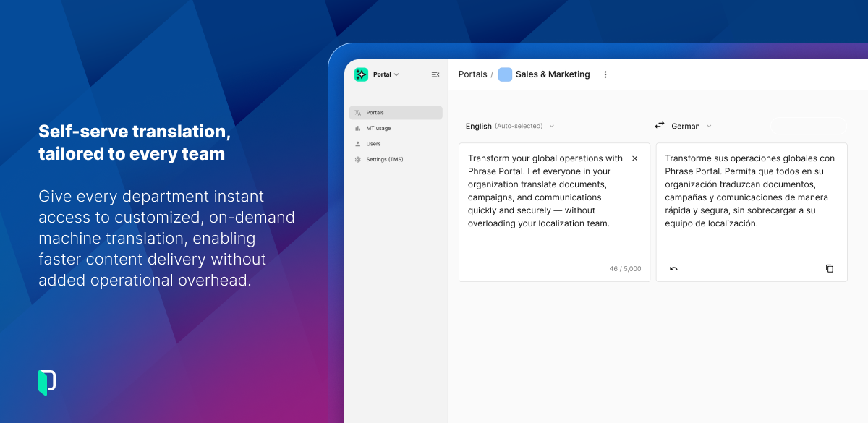Open Portals in the sidebar

click(396, 113)
